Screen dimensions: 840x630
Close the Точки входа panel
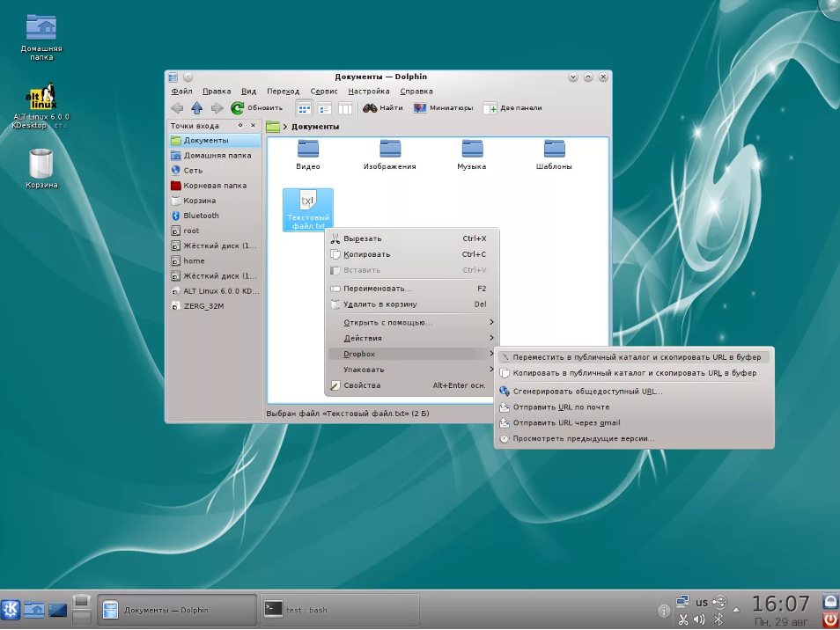pyautogui.click(x=254, y=125)
